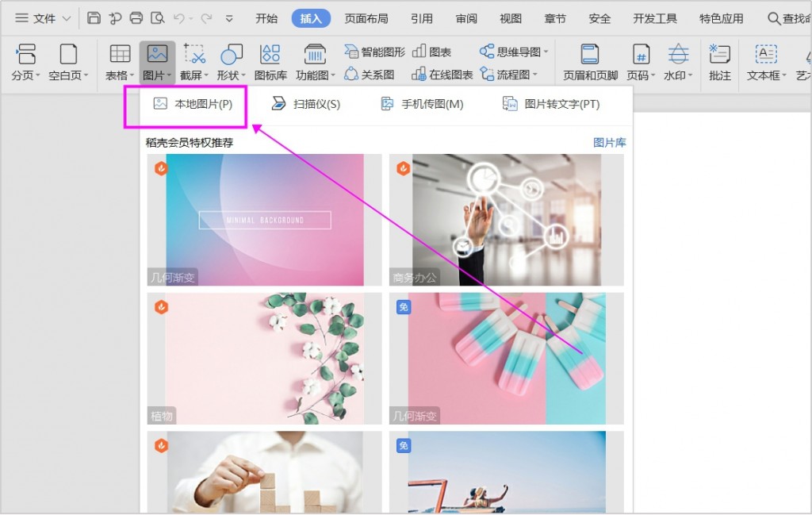Viewport: 812px width, 515px height.
Task: Click the 智能图形 smart graphics icon
Action: (351, 52)
